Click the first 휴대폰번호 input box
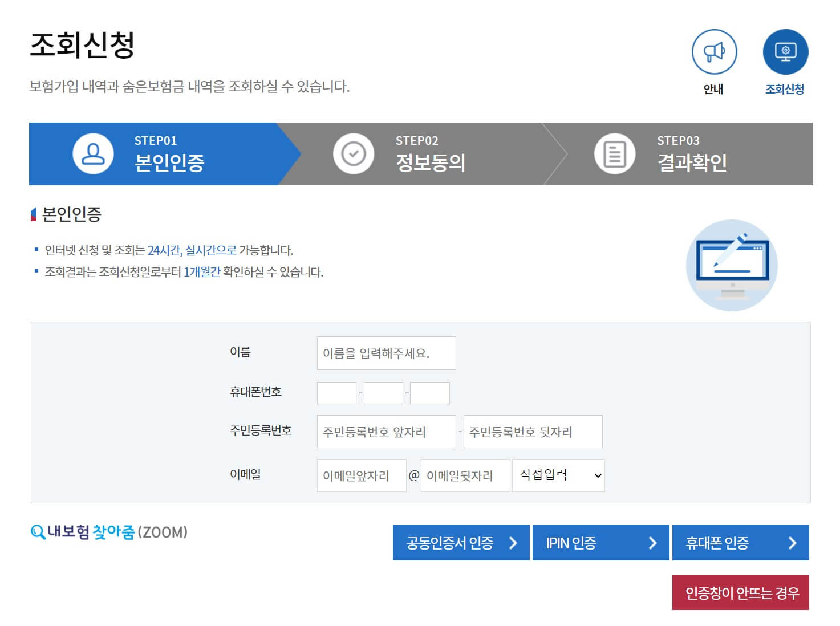The width and height of the screenshot is (840, 626). [x=336, y=393]
